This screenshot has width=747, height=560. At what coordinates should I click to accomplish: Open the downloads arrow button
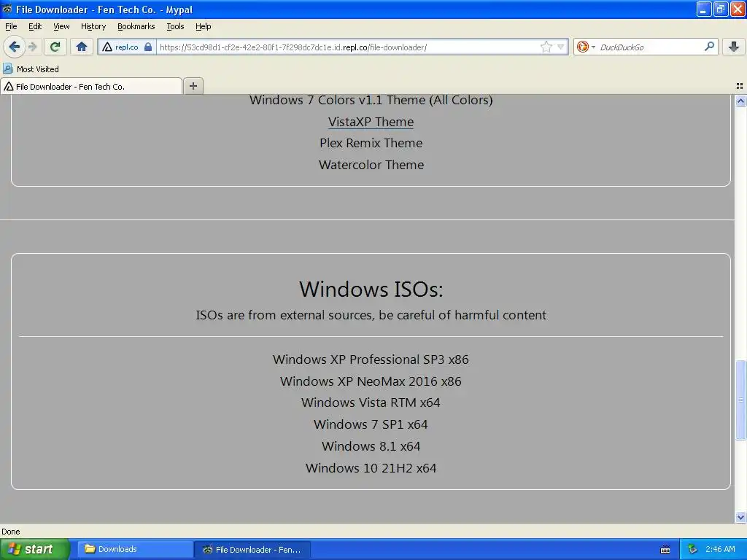pyautogui.click(x=734, y=47)
